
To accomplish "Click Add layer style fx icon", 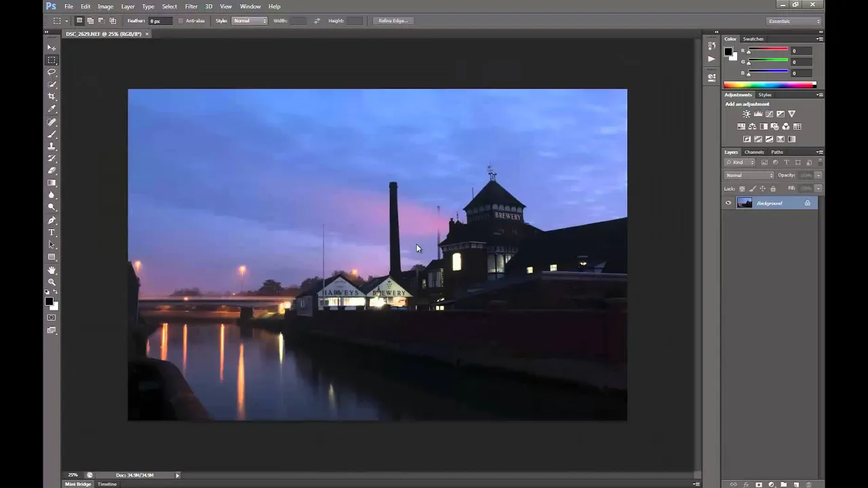I will (746, 485).
